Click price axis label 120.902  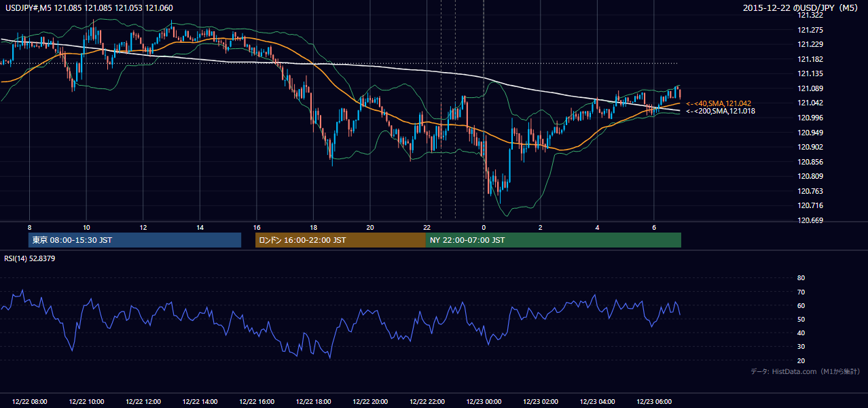tap(810, 147)
